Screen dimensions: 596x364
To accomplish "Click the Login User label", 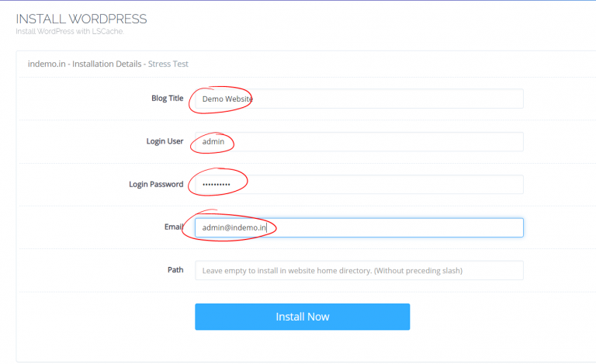I will coord(165,141).
